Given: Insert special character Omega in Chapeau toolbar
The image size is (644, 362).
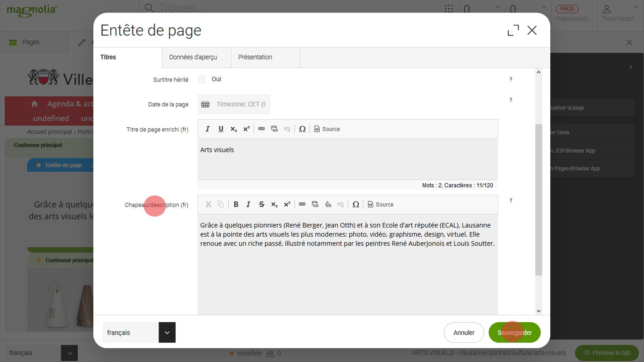Looking at the screenshot, I should [x=356, y=204].
